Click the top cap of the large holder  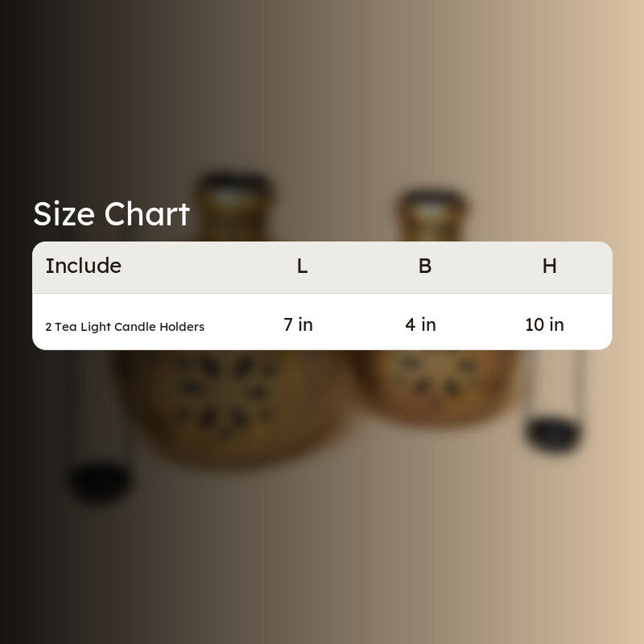click(234, 205)
